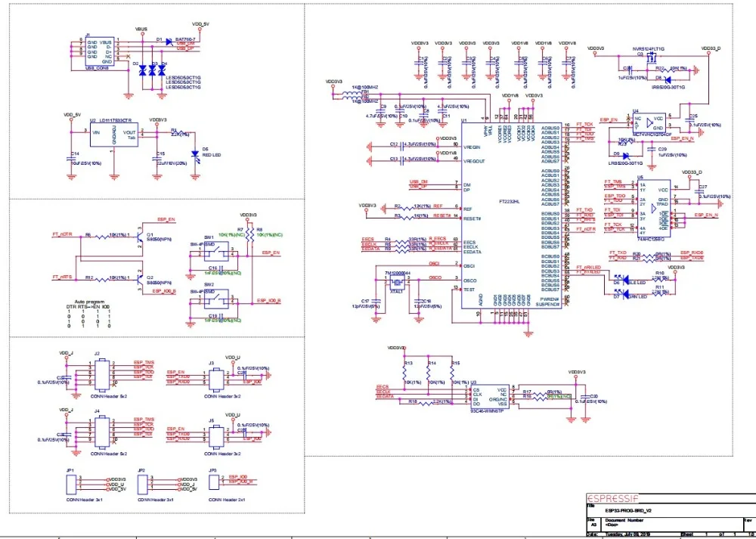Image resolution: width=756 pixels, height=539 pixels.
Task: Click the JP3 2x1 jumper header
Action: tap(214, 481)
